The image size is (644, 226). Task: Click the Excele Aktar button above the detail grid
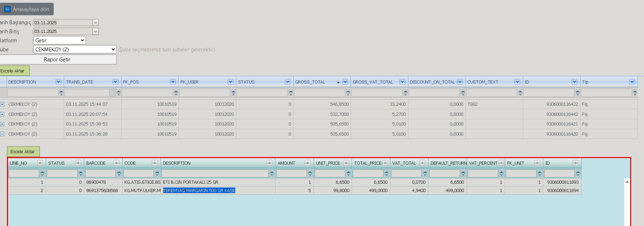(23, 151)
